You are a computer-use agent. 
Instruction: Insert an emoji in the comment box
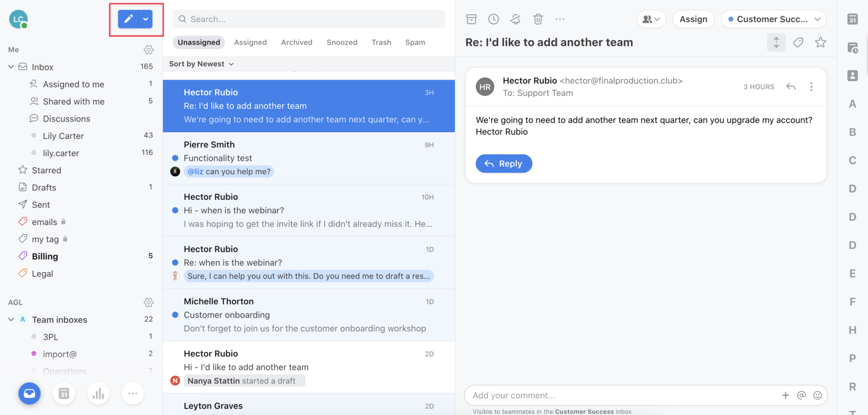click(818, 395)
